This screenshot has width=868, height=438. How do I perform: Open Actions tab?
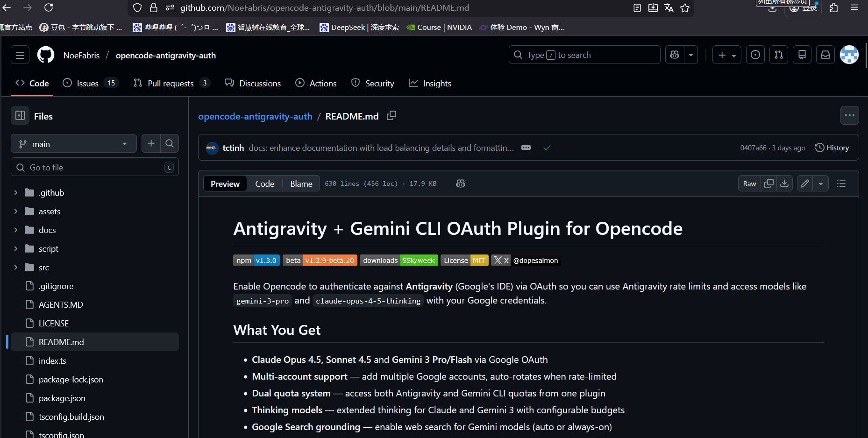316,83
